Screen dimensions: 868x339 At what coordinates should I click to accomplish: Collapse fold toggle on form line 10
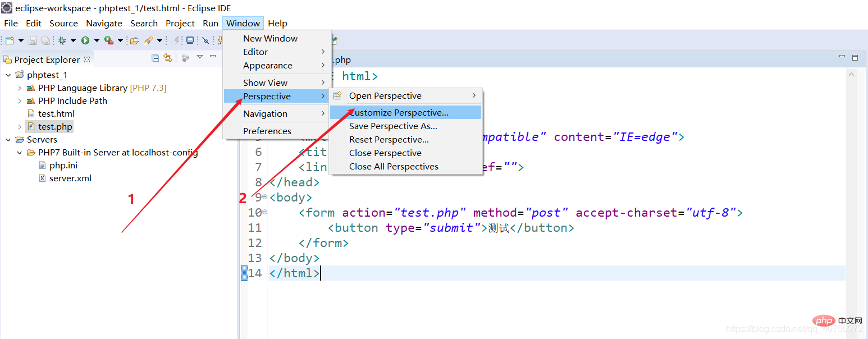264,212
